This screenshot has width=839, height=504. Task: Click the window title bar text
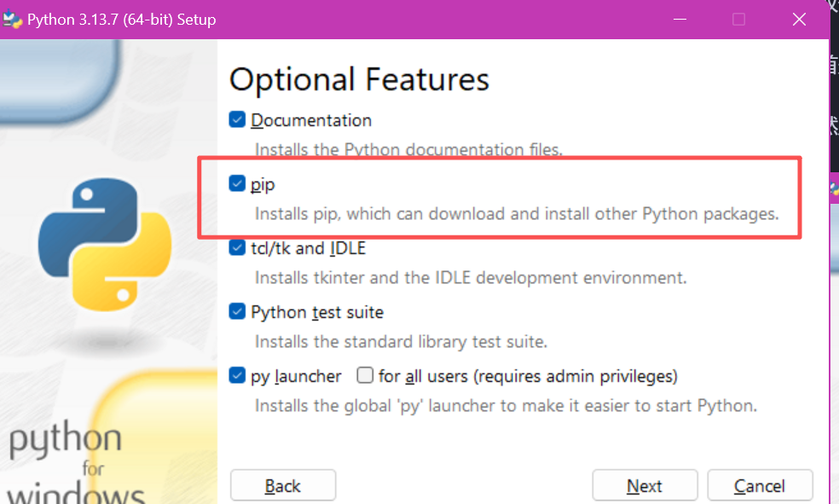tap(121, 19)
